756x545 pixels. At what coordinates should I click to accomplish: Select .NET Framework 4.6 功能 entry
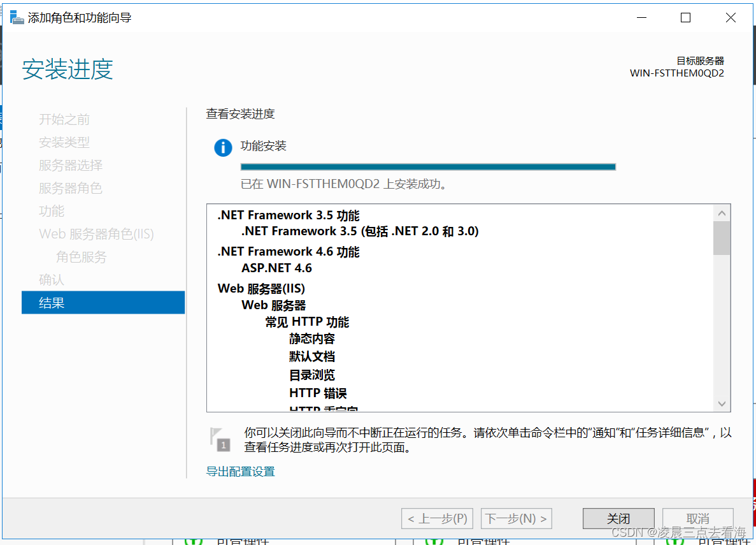click(289, 252)
